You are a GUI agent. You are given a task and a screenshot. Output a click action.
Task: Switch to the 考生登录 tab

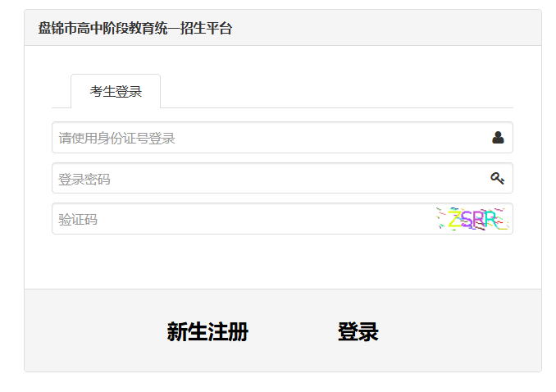(116, 92)
